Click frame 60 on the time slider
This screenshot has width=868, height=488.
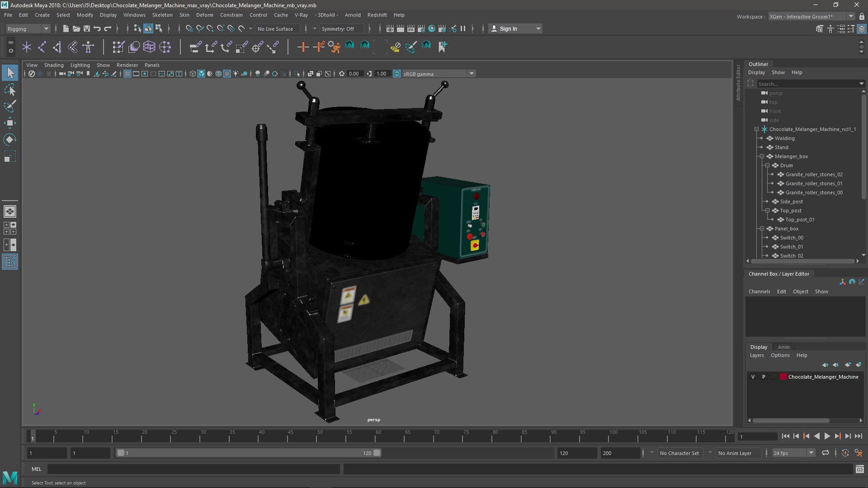378,436
